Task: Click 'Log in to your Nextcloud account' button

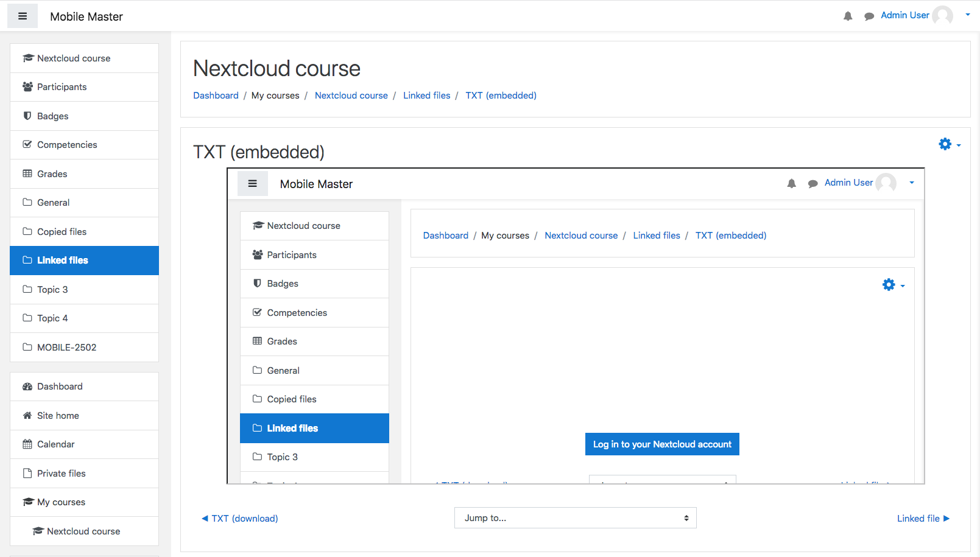Action: click(662, 444)
